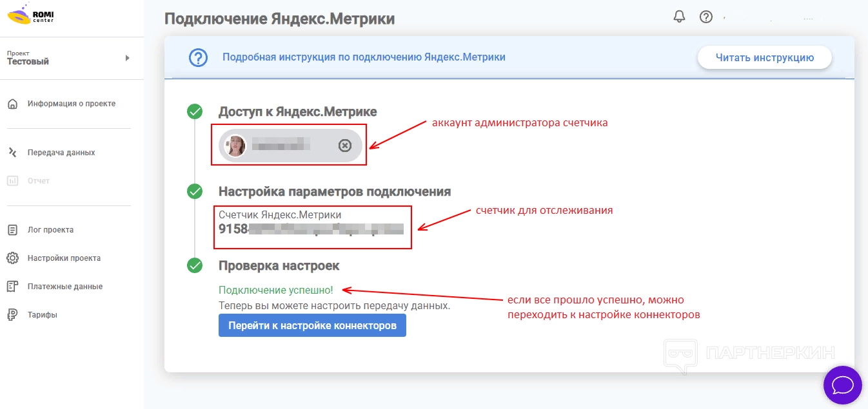Click the Платежные данные icon
This screenshot has width=868, height=409.
coord(12,287)
